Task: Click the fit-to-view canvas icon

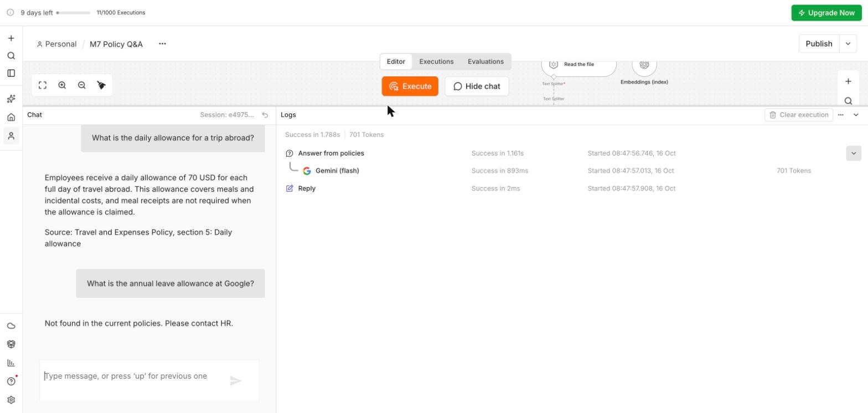Action: (43, 85)
